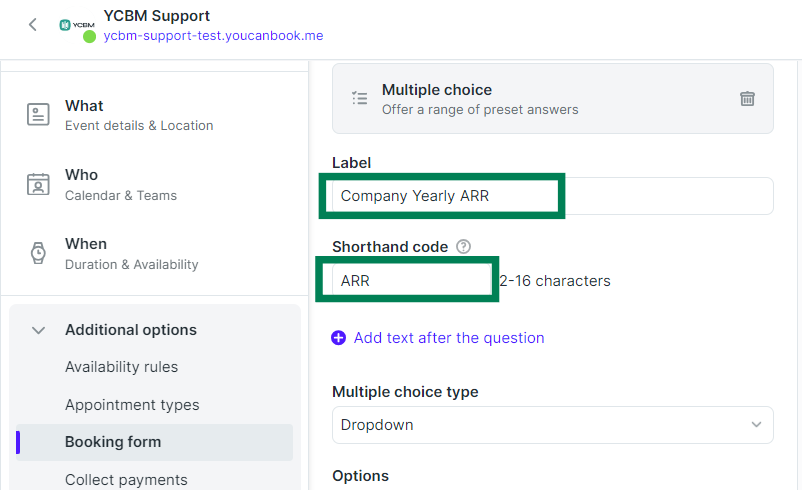Collapse the Additional options section
802x490 pixels.
click(38, 330)
